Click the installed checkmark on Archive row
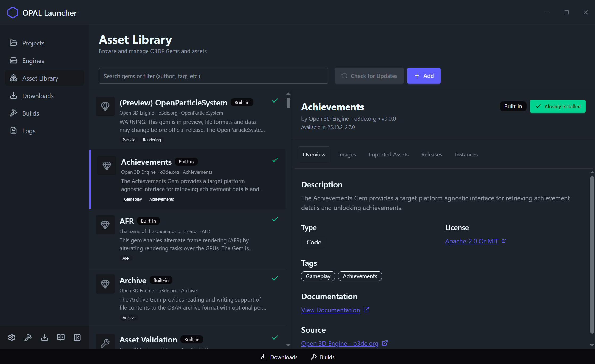The width and height of the screenshot is (595, 364). coord(275,278)
